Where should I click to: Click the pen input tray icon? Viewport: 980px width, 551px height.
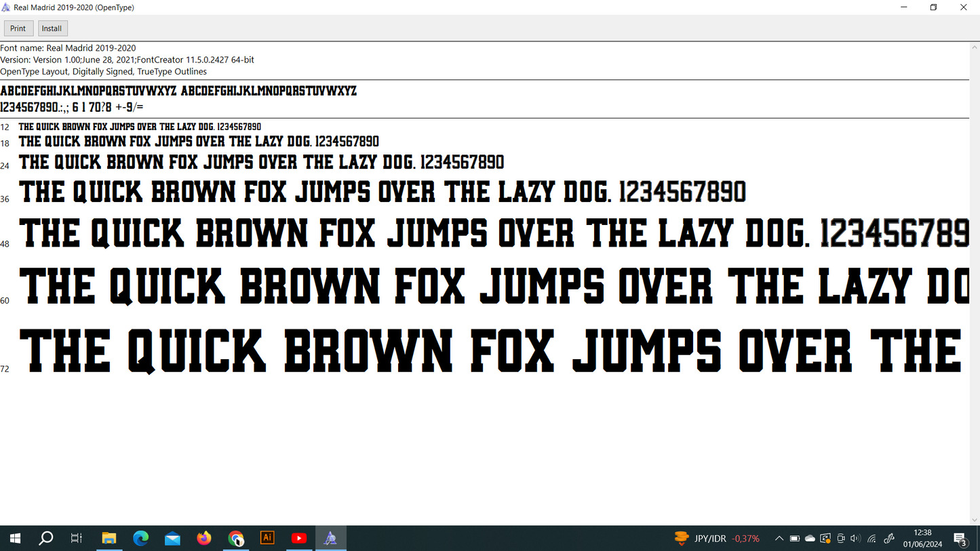(x=889, y=539)
